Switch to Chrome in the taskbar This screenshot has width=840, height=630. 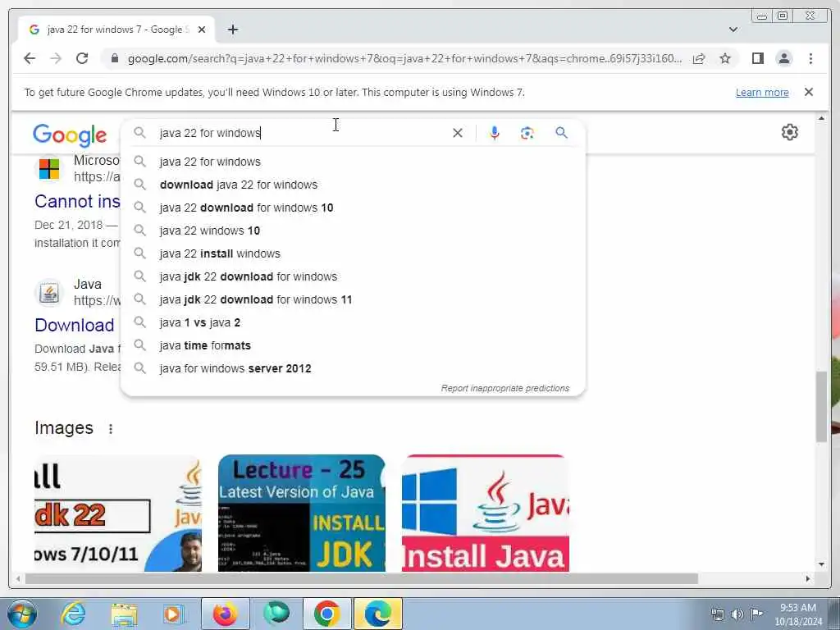327,614
